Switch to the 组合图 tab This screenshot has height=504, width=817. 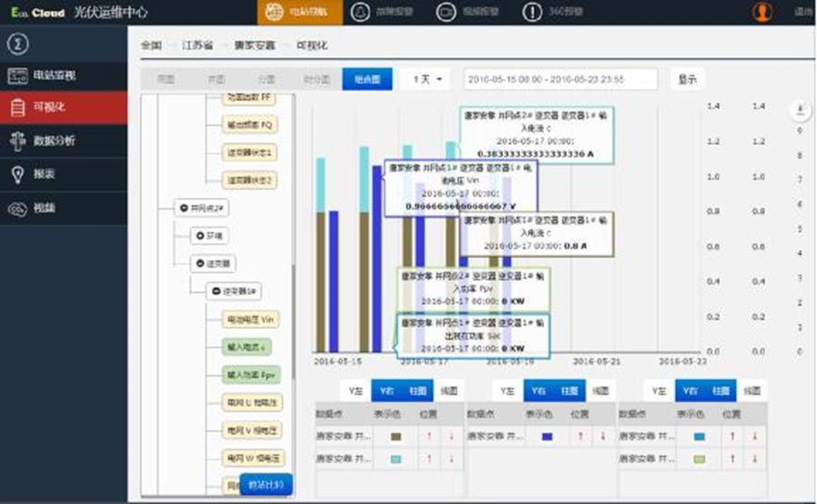(x=367, y=80)
